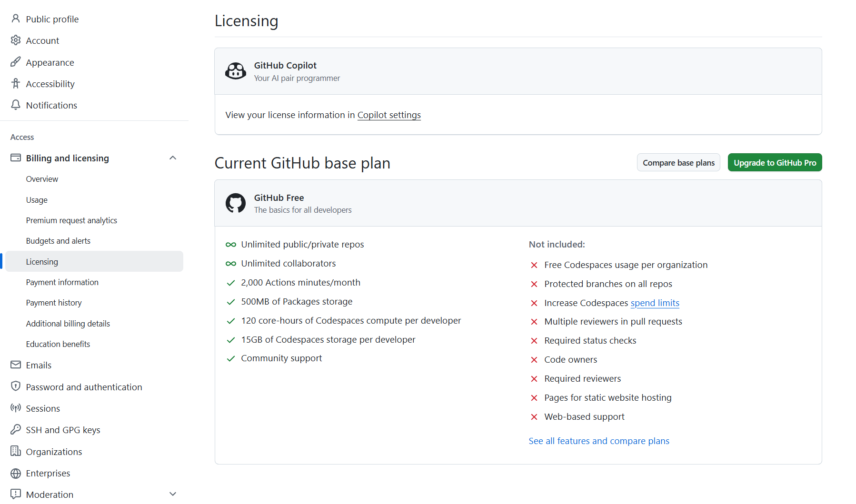Click the Unlimited collaborators infinity icon
This screenshot has width=856, height=504.
(231, 264)
